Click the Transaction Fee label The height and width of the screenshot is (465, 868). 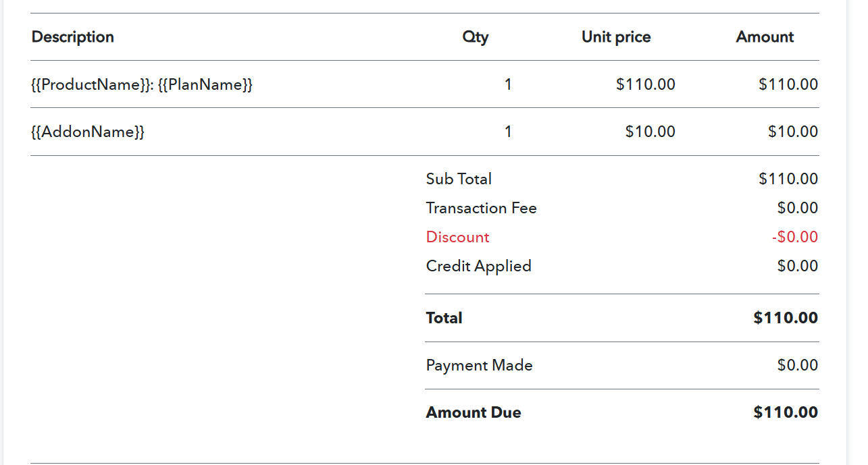482,208
